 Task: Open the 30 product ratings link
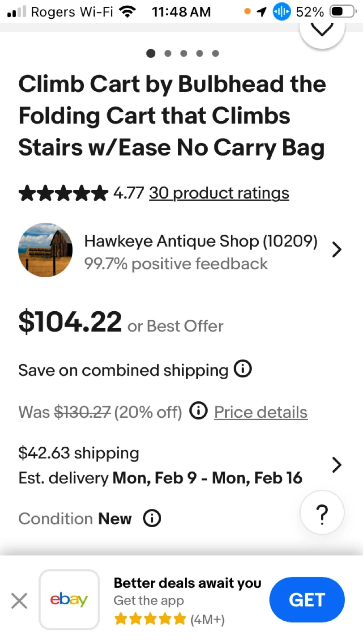[x=219, y=193]
